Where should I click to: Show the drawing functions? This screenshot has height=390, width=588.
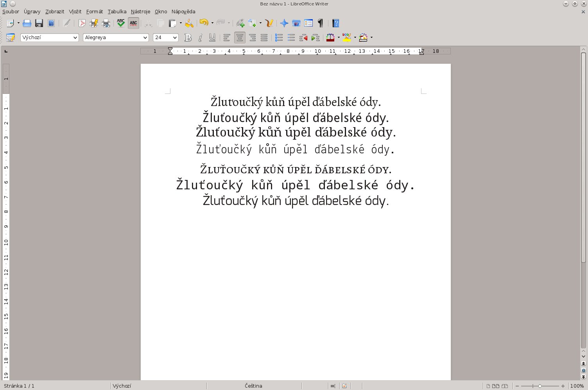[269, 23]
